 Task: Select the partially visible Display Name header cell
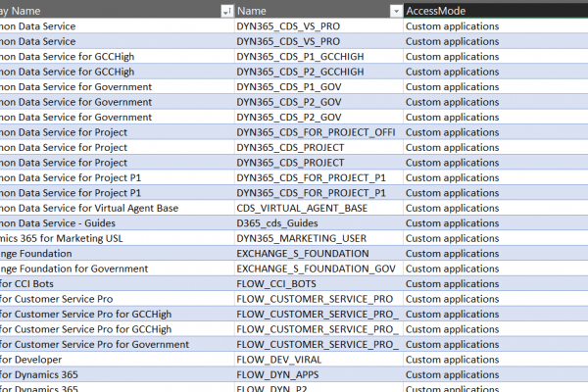(117, 11)
